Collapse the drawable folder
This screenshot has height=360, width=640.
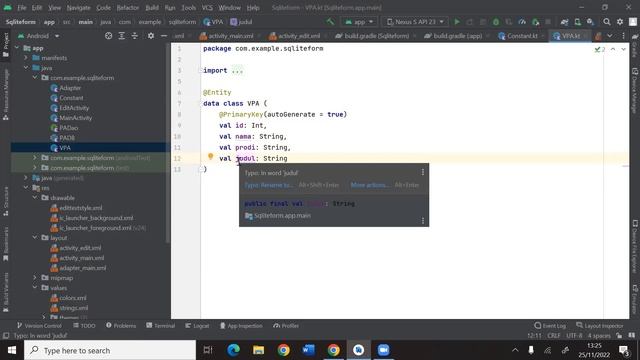[x=35, y=198]
